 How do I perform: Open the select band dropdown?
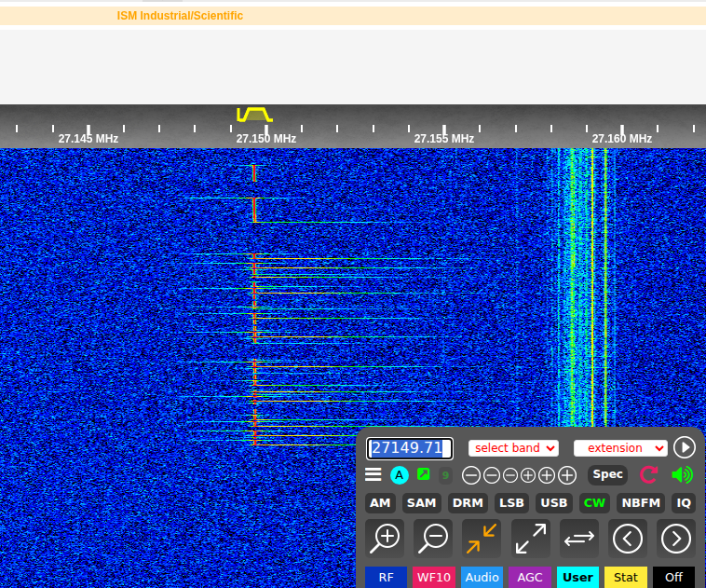513,448
